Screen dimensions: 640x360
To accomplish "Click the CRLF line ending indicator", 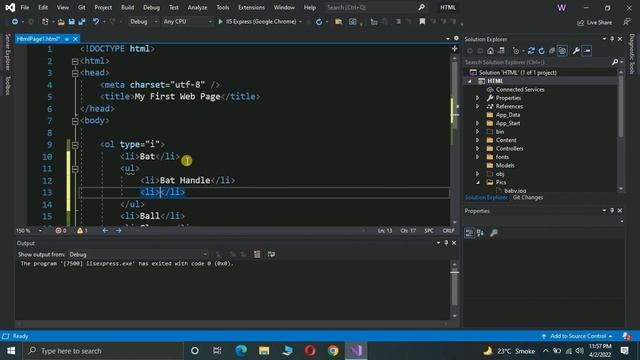I will tap(448, 231).
